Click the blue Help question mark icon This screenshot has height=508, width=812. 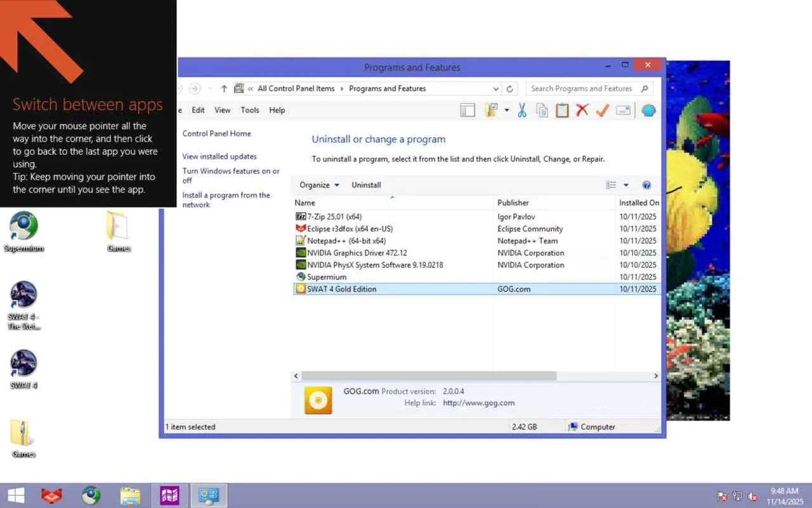pos(646,185)
